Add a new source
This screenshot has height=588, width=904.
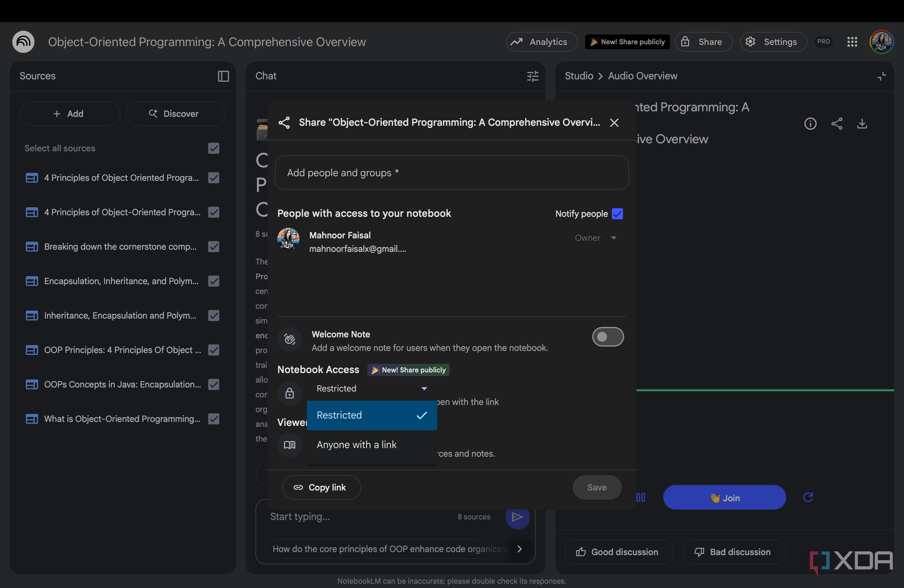pyautogui.click(x=69, y=113)
